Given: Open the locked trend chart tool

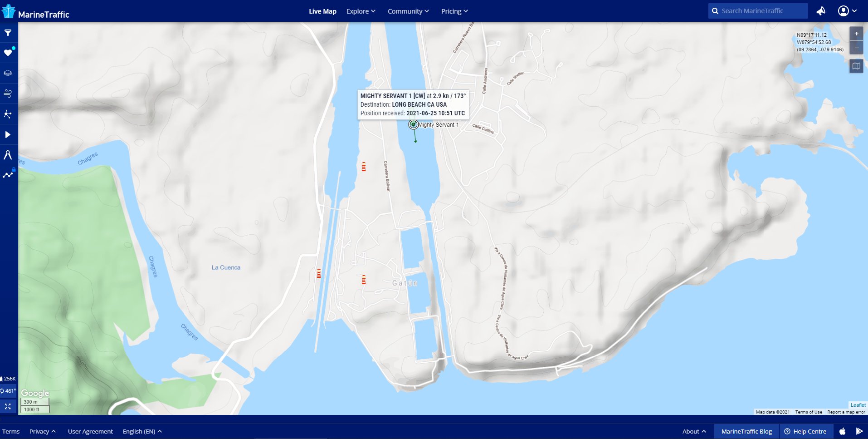Looking at the screenshot, I should [8, 175].
